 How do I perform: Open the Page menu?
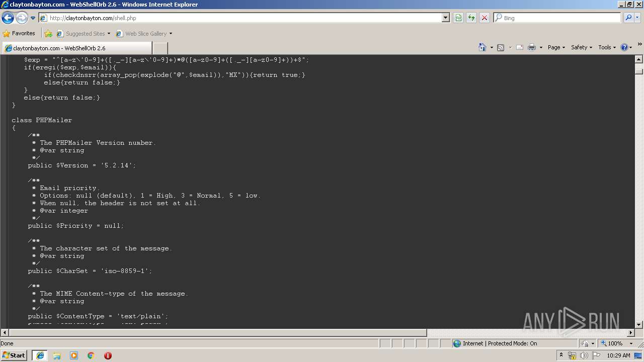pyautogui.click(x=556, y=47)
